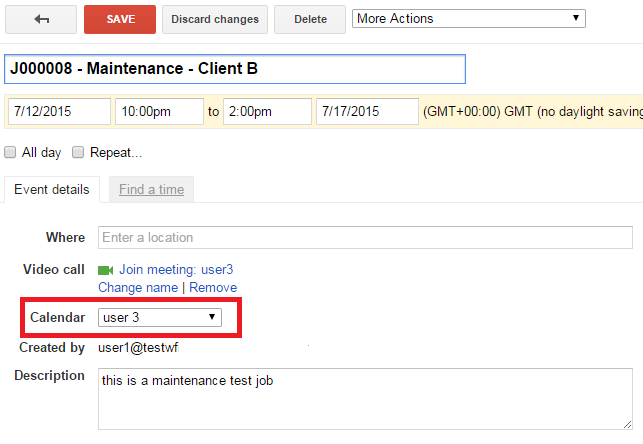This screenshot has height=444, width=643.
Task: Change the end date 7/17/2015
Action: 367,112
